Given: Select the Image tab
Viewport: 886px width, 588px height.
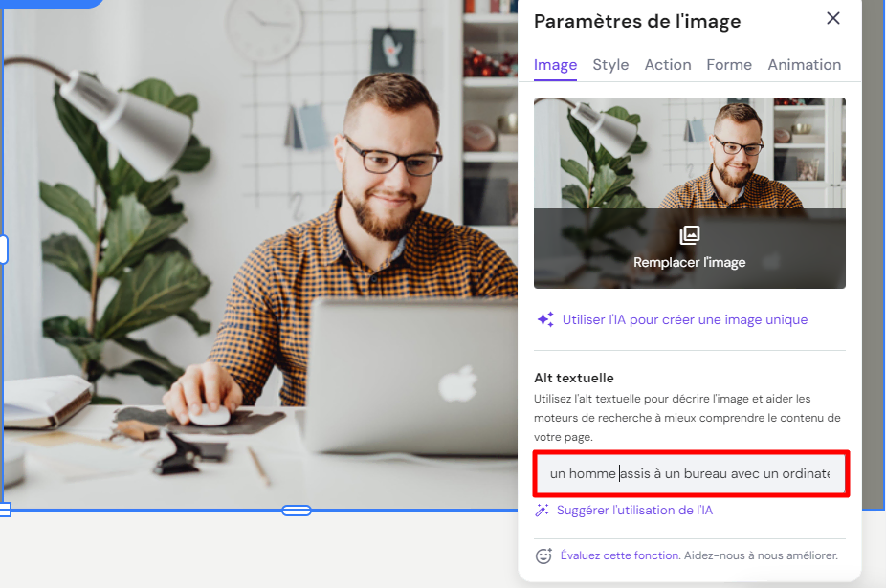Looking at the screenshot, I should point(555,65).
